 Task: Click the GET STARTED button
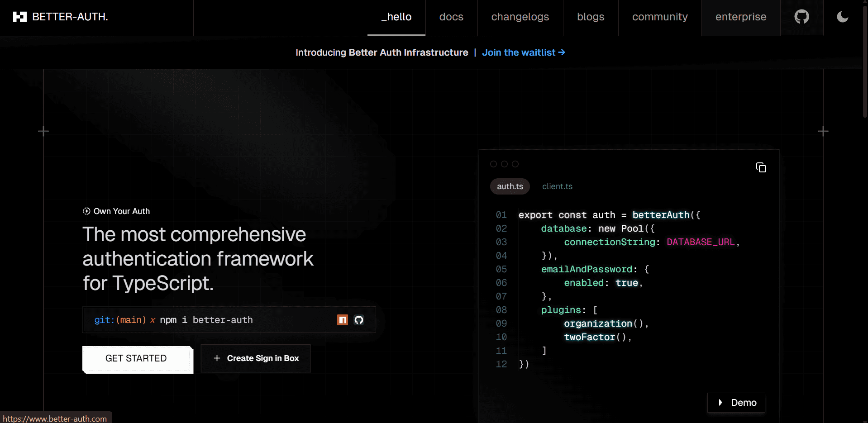pyautogui.click(x=136, y=358)
